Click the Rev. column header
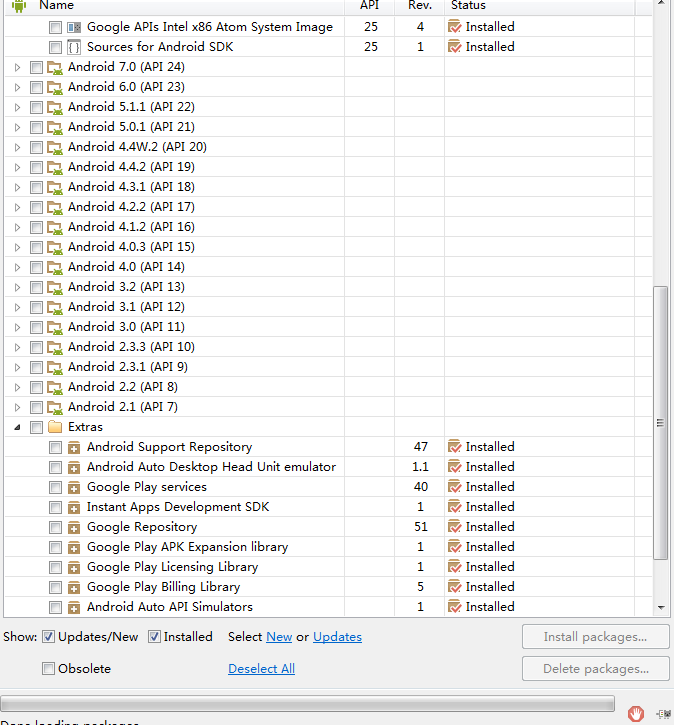This screenshot has width=674, height=725. point(419,6)
